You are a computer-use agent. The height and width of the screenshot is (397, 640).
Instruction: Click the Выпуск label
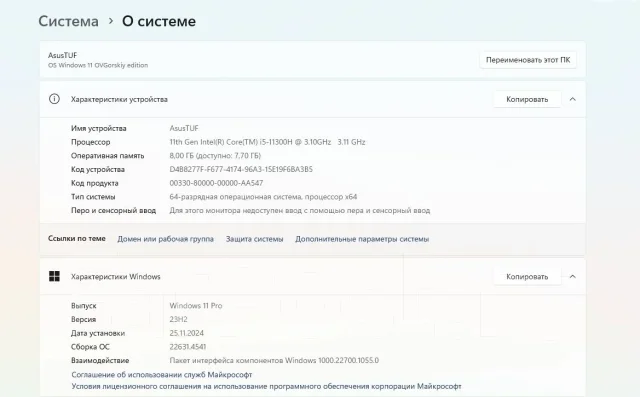coord(84,306)
